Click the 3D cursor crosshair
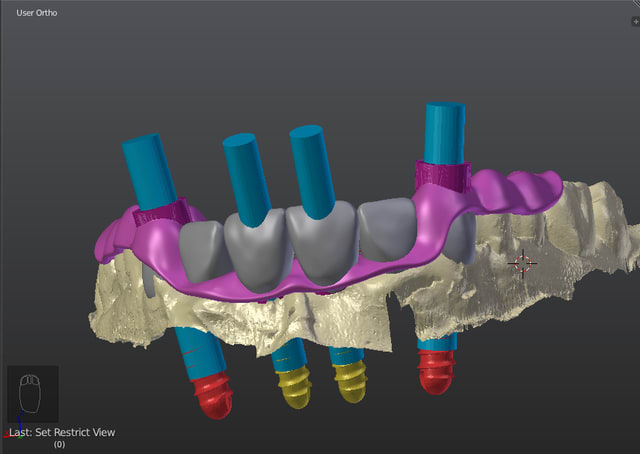Screen dimensions: 640x454 (521, 263)
